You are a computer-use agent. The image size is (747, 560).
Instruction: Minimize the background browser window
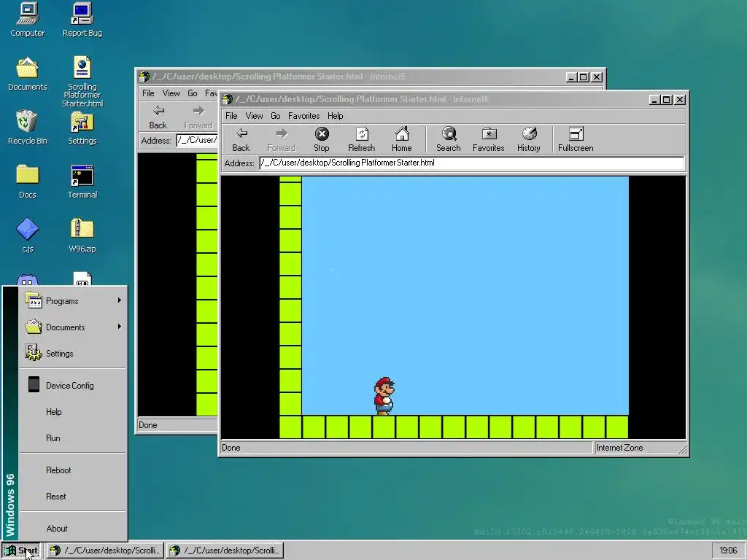(571, 77)
